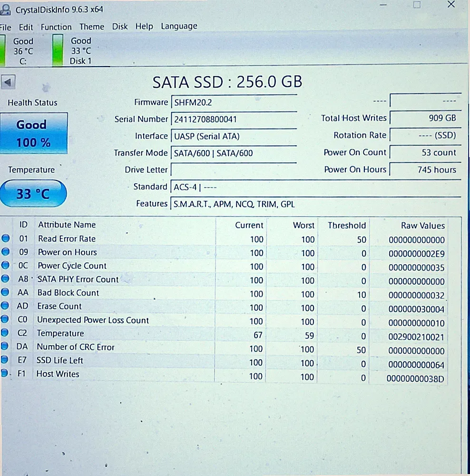Close the CrystalDiskInfo window
The height and width of the screenshot is (476, 470).
click(x=451, y=4)
